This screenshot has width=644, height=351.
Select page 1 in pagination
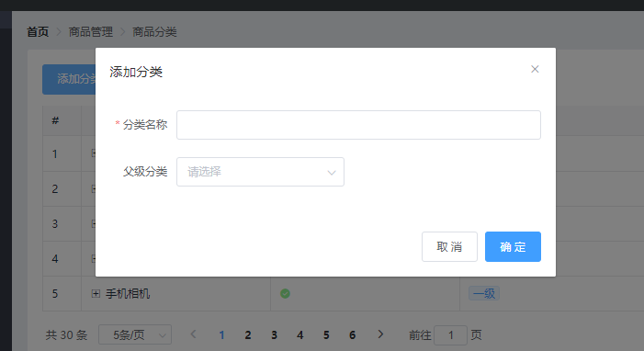coord(221,335)
